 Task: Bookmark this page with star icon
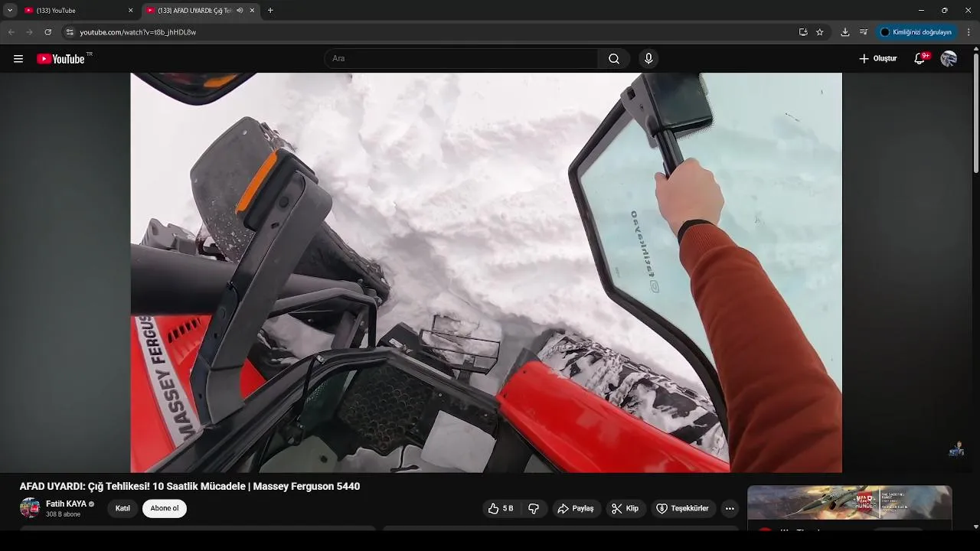(x=820, y=32)
